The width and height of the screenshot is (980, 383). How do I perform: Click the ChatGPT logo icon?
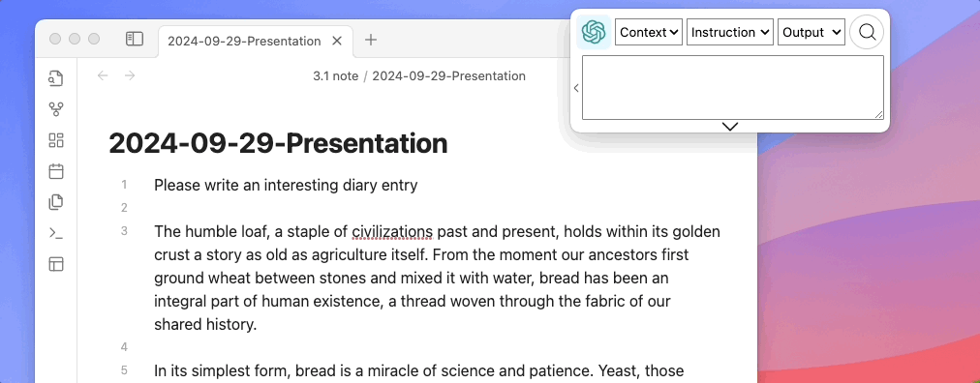coord(593,32)
